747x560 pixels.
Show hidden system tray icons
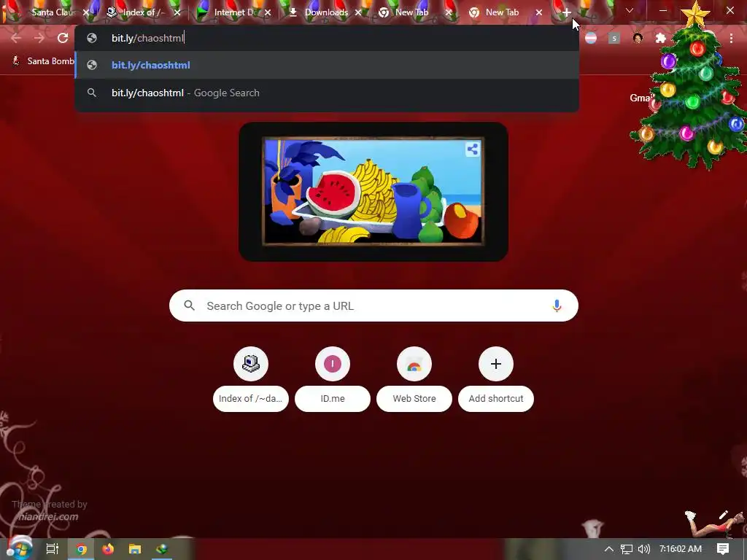tap(609, 549)
